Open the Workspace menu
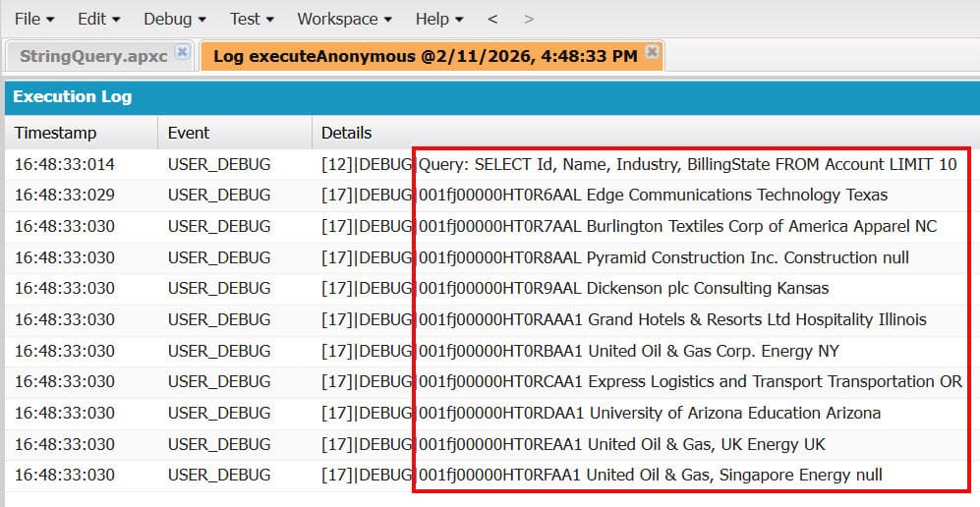Viewport: 980px width, 507px height. pyautogui.click(x=344, y=20)
